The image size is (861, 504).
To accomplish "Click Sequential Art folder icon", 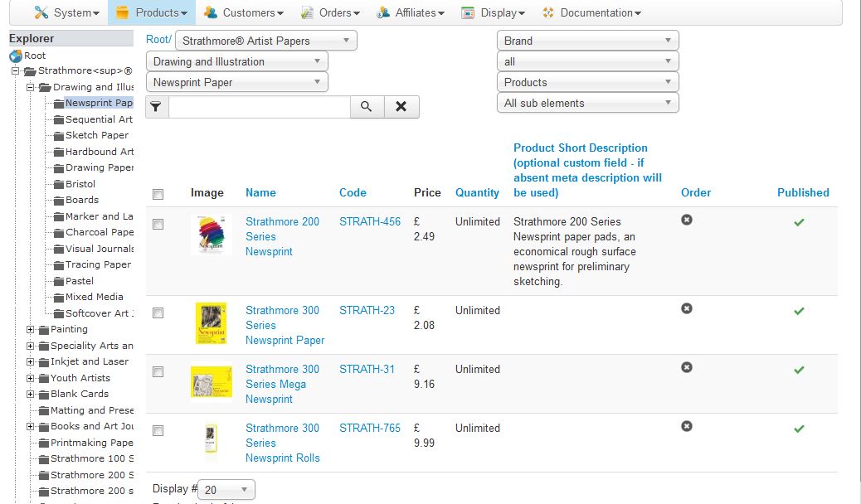I will [x=59, y=119].
